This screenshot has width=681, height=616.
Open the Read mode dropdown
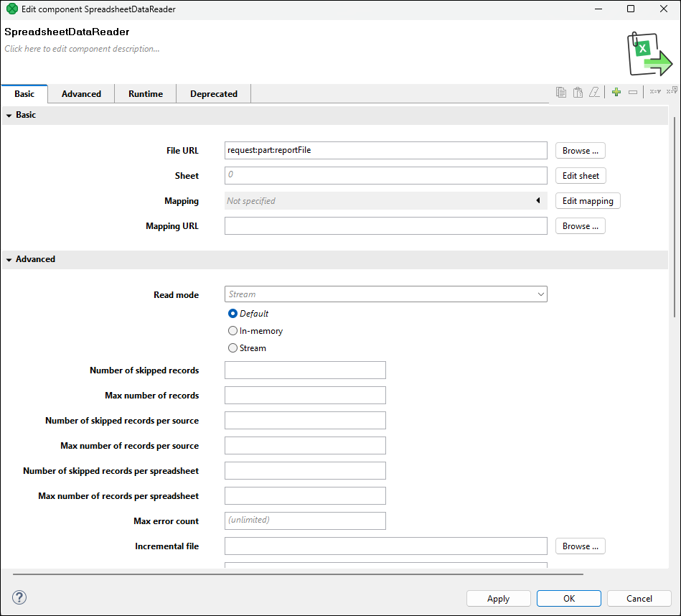(540, 294)
